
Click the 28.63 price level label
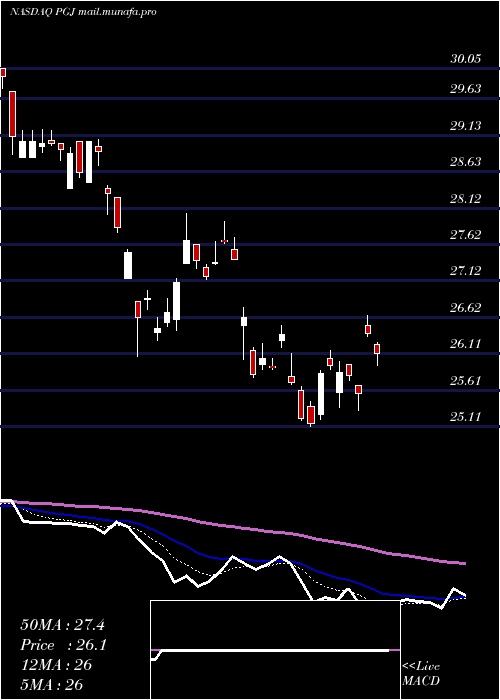pos(465,162)
